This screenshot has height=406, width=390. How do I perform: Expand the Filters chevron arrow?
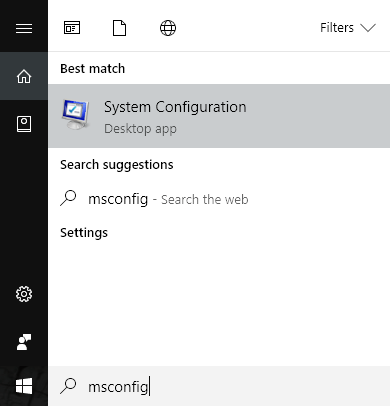tap(368, 28)
